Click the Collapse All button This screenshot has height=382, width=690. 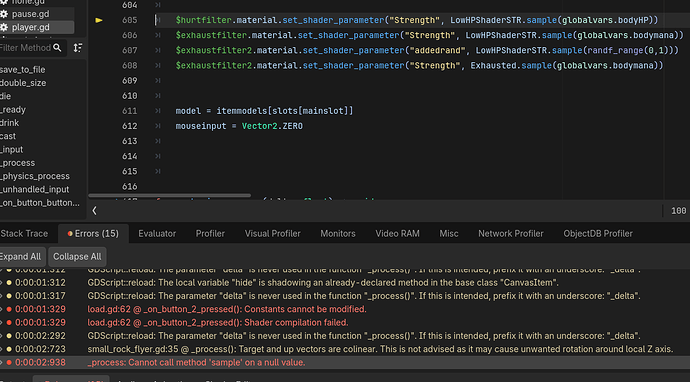click(x=77, y=257)
